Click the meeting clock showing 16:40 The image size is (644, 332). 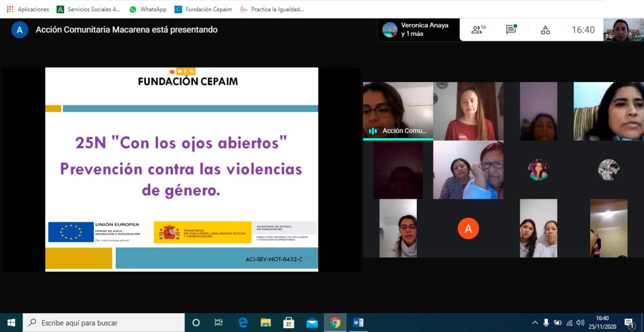point(583,30)
